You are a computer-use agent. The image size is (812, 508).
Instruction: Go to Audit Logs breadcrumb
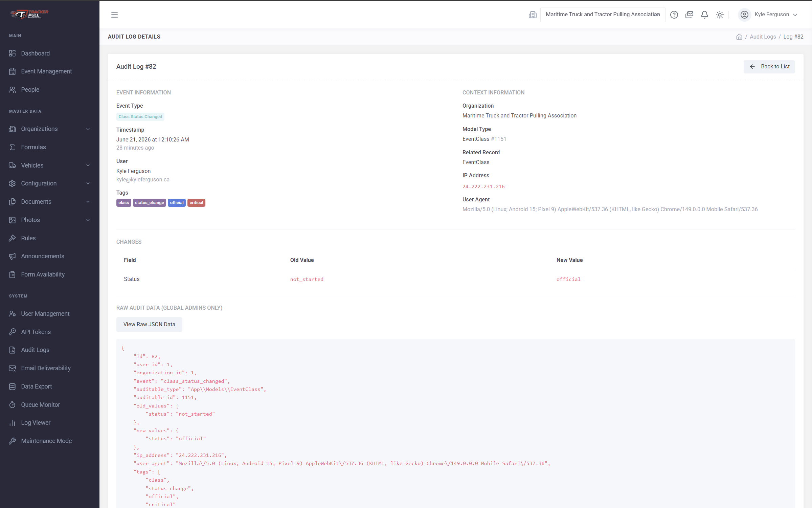click(x=763, y=37)
